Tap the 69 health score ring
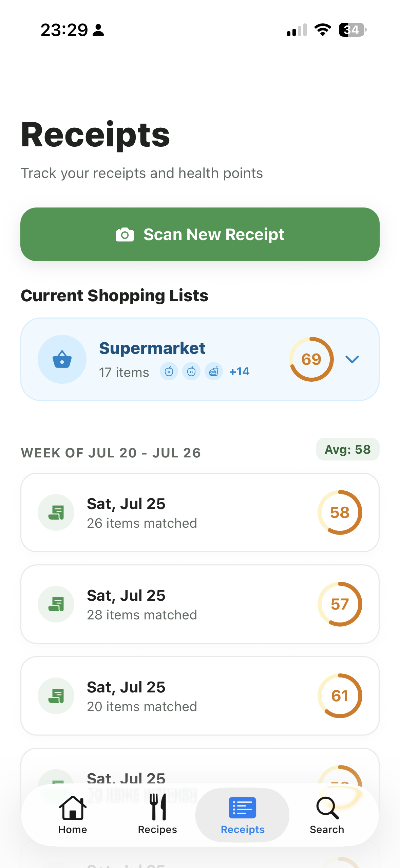Screen dimensions: 400x868 (x=311, y=359)
